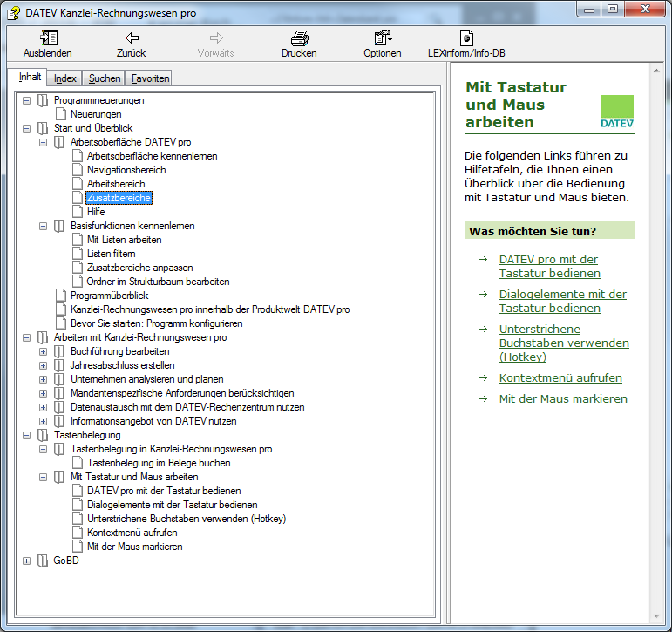Screen dimensions: 672x632
Task: Click the book icon next to Start und Überblick
Action: click(x=43, y=128)
